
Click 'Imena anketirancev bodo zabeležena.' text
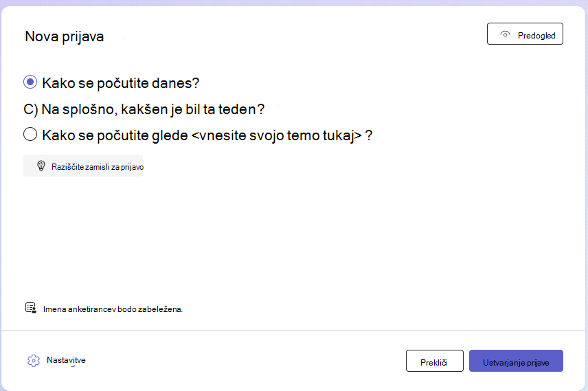(113, 309)
